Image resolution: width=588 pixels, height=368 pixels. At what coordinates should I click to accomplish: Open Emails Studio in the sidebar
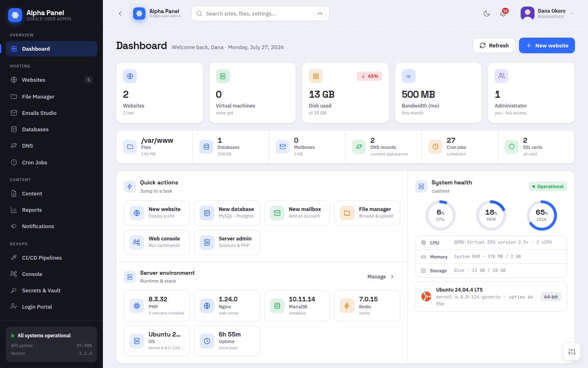[x=51, y=113]
